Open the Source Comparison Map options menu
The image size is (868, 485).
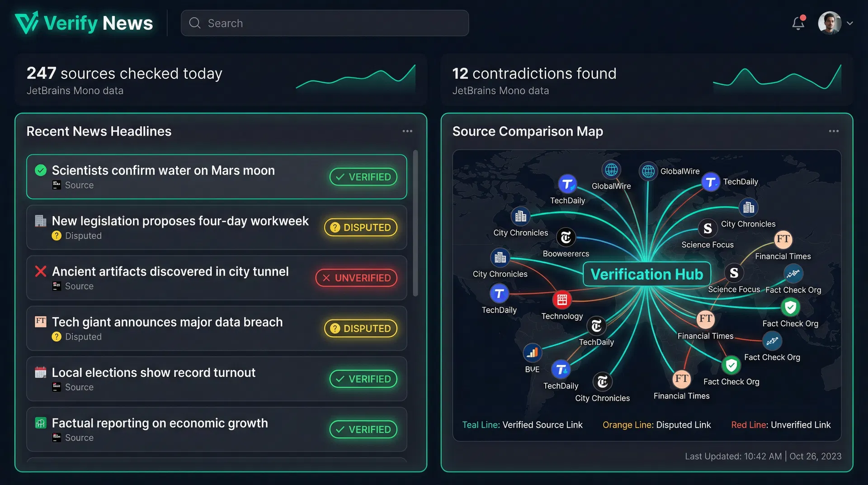coord(834,131)
